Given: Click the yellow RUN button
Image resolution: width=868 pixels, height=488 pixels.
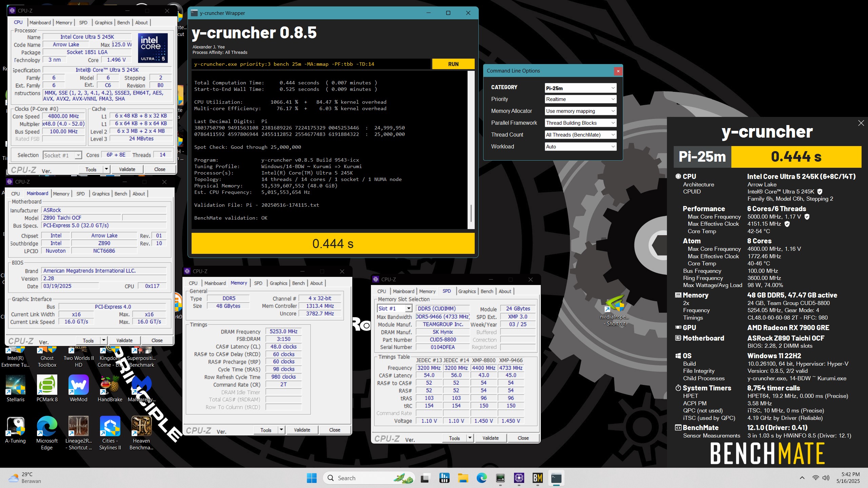Looking at the screenshot, I should 453,64.
